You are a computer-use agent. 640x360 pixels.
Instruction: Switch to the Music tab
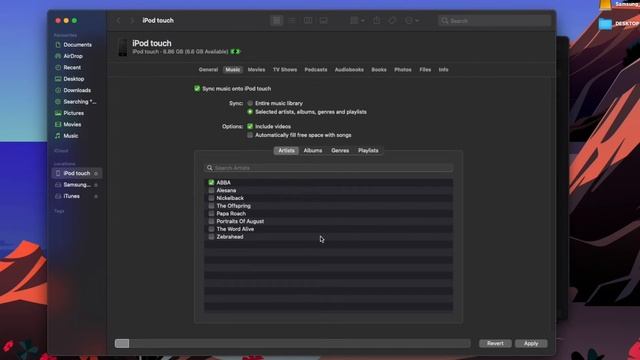coord(233,70)
